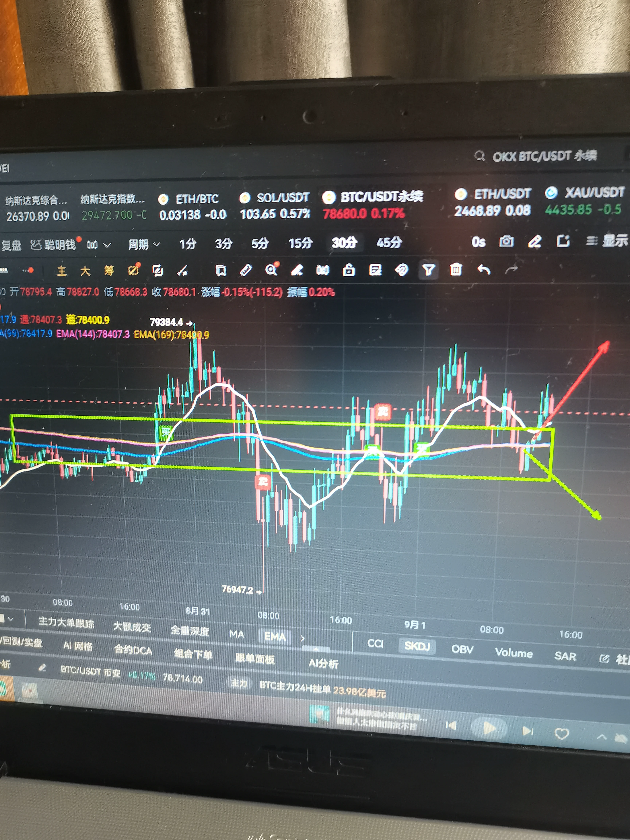630x840 pixels.
Task: Delete drawings with the trash icon
Action: tap(456, 270)
